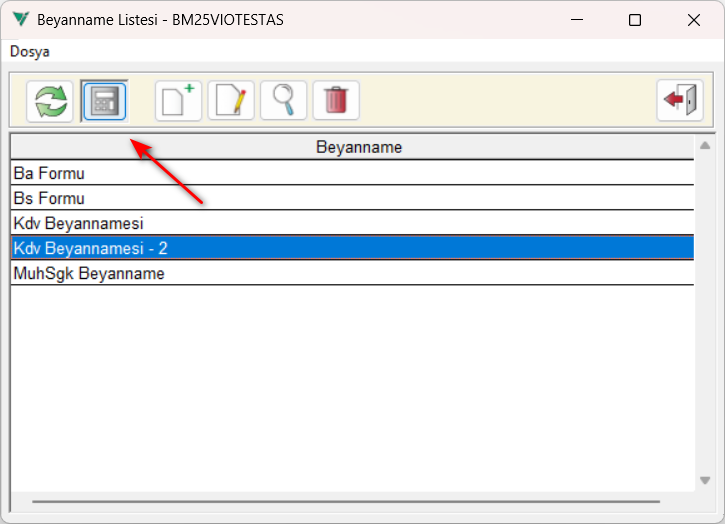
Task: Click the scrollbar down arrow
Action: (x=705, y=481)
